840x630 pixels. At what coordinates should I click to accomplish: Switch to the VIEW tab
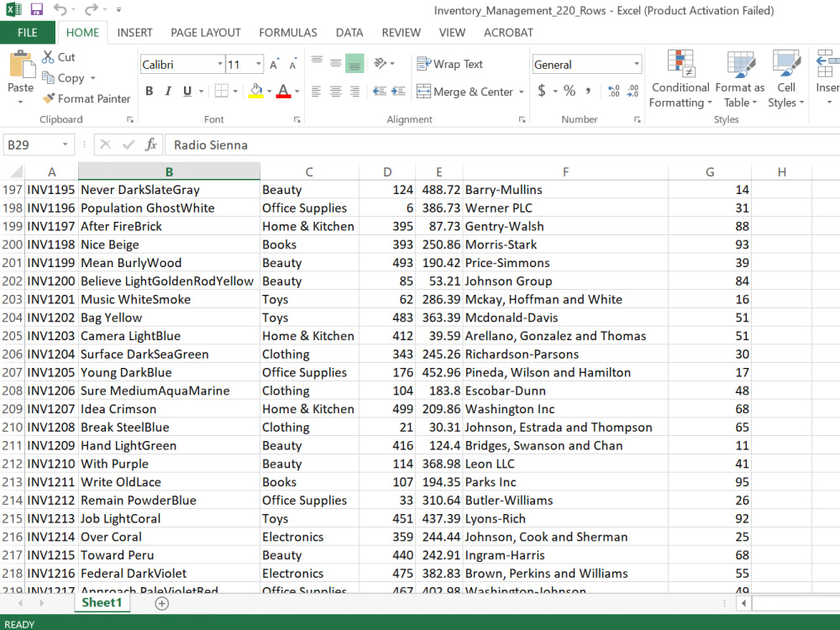click(452, 33)
